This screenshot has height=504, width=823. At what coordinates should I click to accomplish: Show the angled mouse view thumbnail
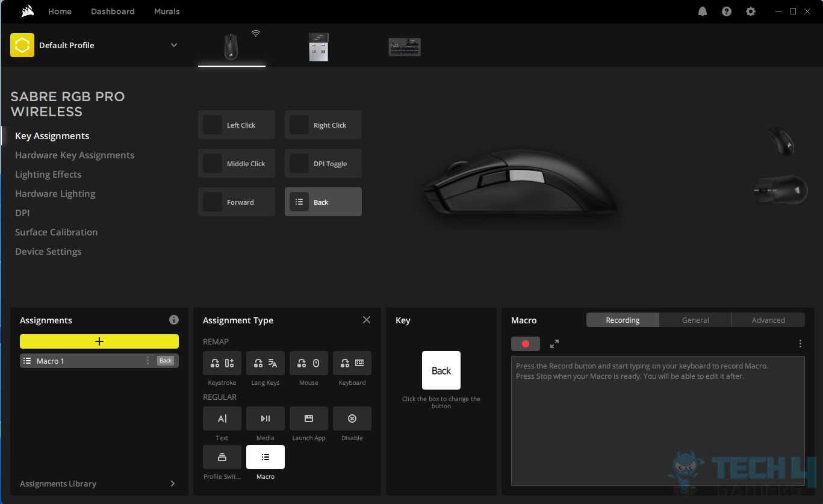tap(781, 141)
